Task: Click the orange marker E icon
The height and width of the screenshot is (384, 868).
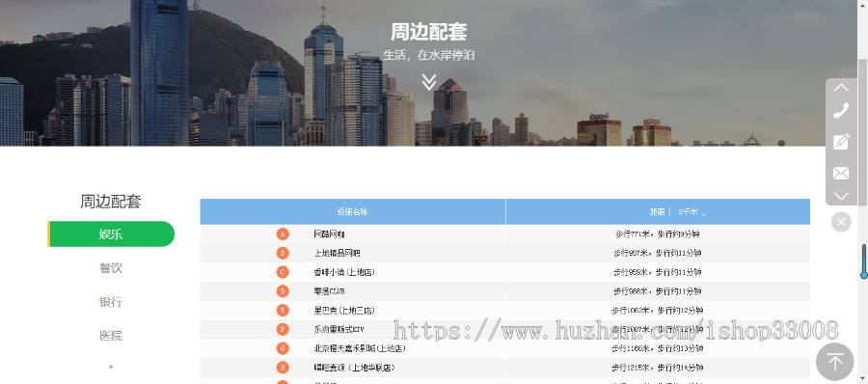Action: (283, 311)
